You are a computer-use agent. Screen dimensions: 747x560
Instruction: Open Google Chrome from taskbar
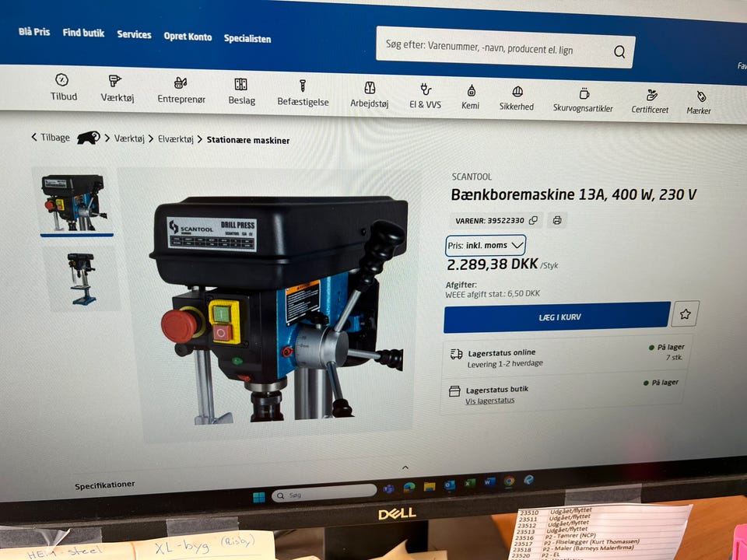[x=509, y=481]
